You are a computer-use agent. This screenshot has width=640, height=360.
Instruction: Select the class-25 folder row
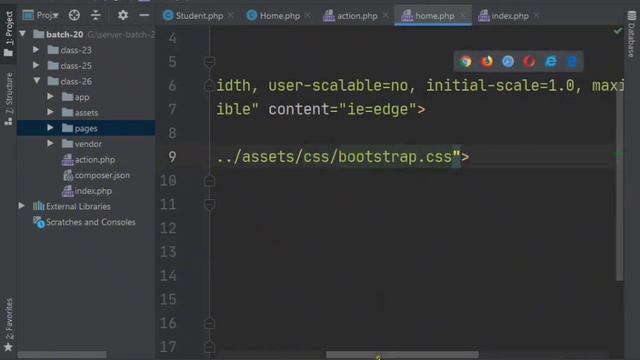(86, 65)
